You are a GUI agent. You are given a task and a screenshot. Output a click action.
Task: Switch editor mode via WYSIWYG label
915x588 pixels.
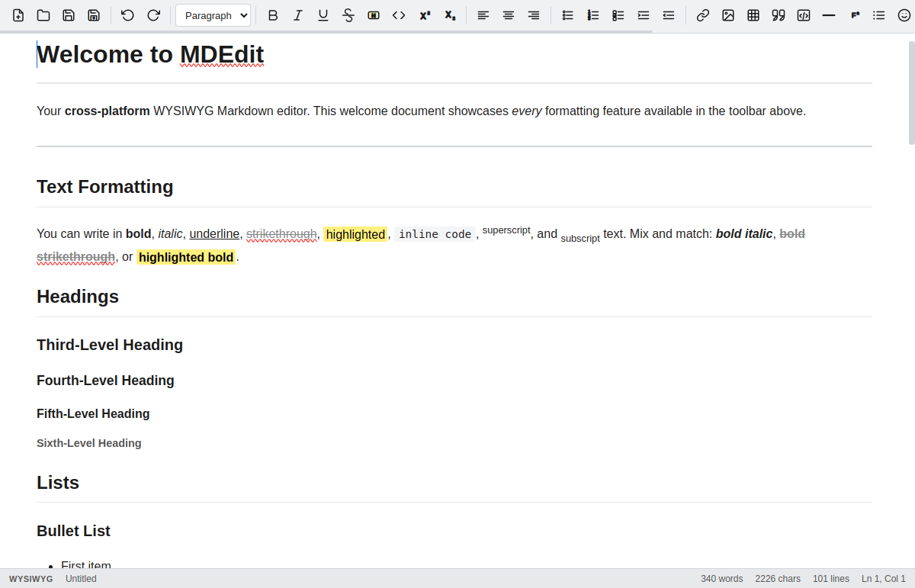pyautogui.click(x=31, y=579)
